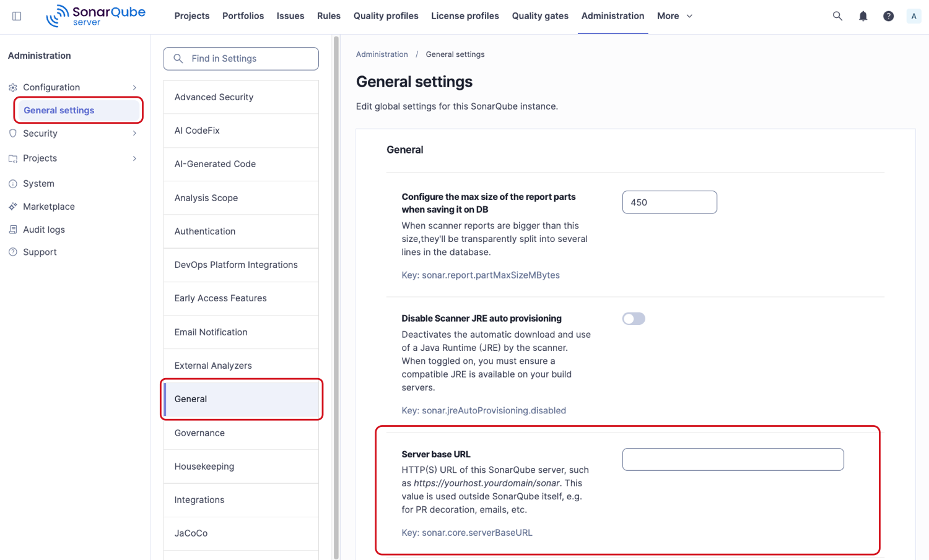Click the Administration breadcrumb link

pyautogui.click(x=382, y=54)
